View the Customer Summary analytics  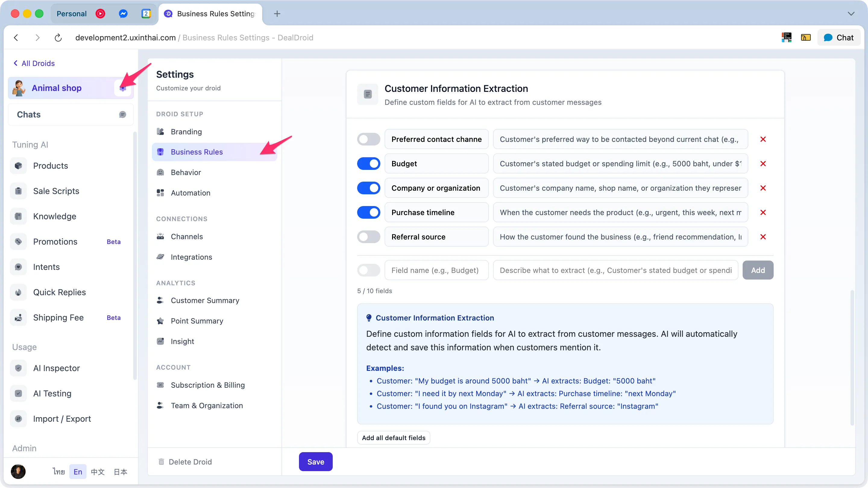(x=205, y=300)
